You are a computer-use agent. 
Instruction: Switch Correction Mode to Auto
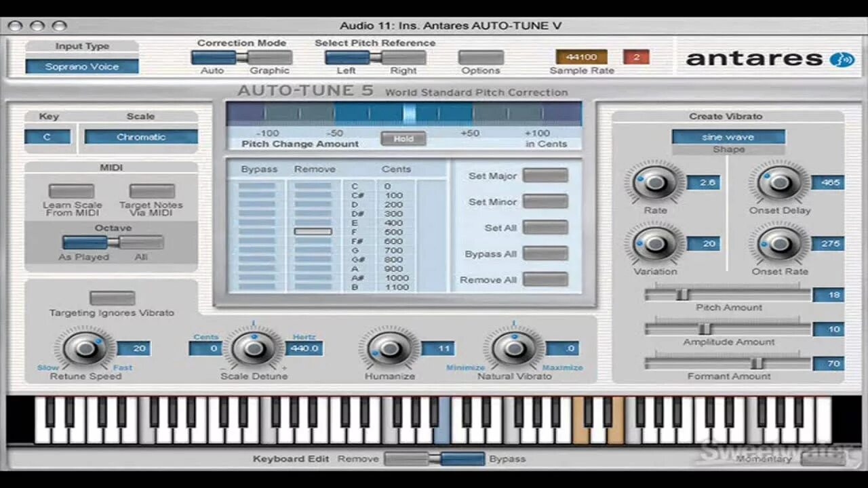[x=214, y=58]
